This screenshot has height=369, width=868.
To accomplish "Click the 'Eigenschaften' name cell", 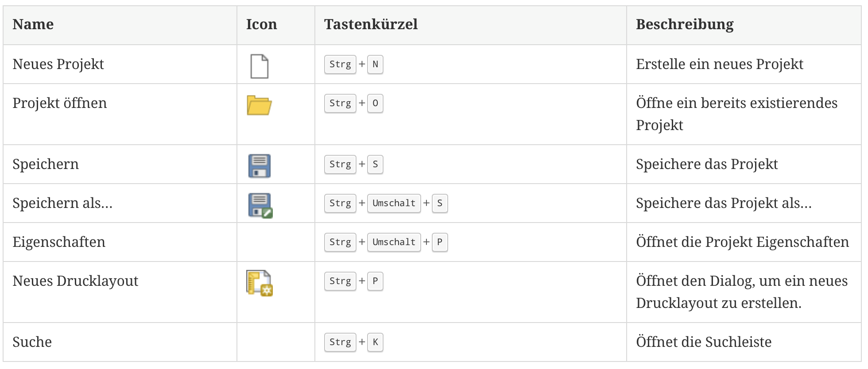I will tap(59, 242).
